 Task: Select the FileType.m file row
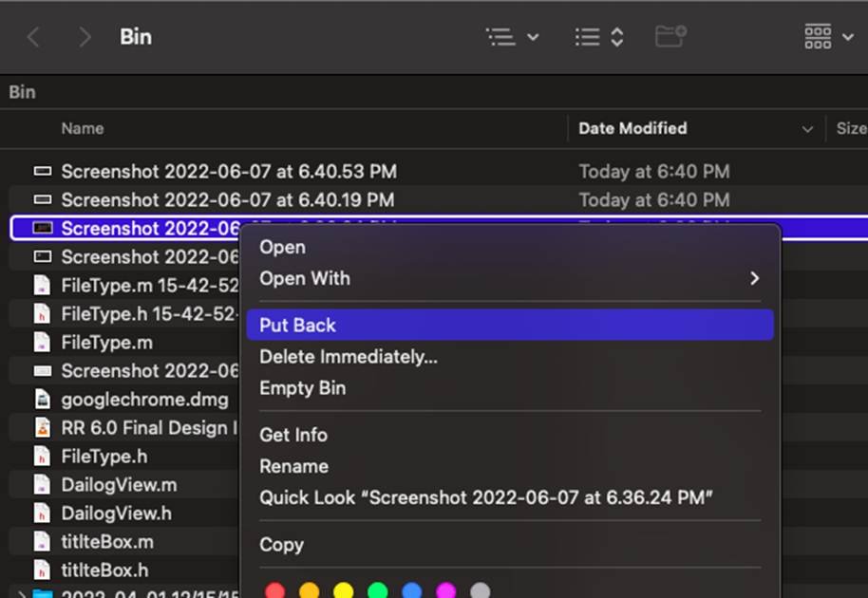point(106,343)
